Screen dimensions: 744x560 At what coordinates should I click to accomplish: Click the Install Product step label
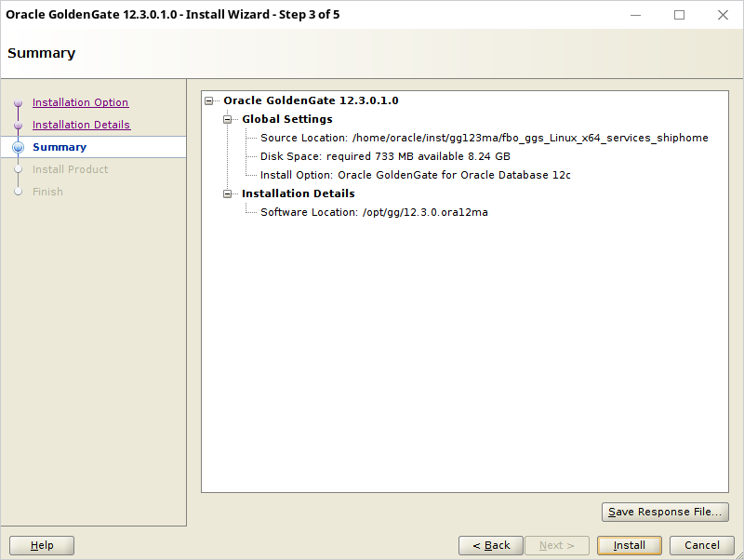click(71, 169)
